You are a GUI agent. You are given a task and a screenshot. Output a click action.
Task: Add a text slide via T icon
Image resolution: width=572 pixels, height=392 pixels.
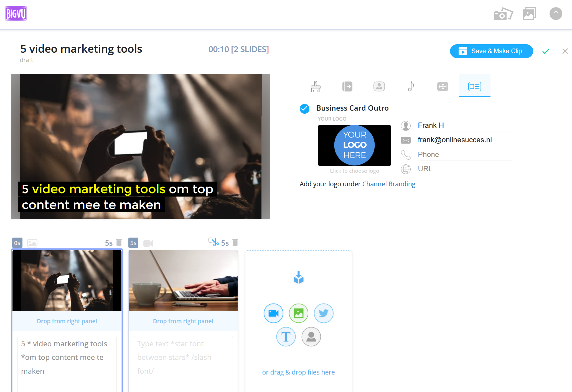pyautogui.click(x=286, y=337)
